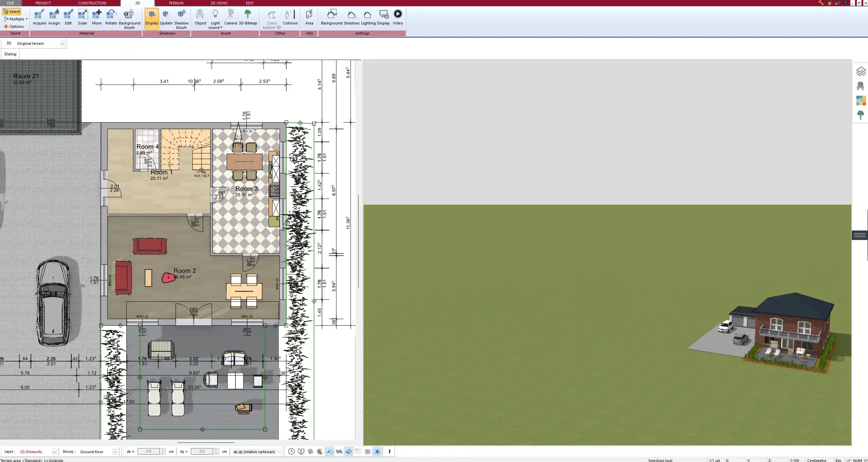Select the Acquire material tool
The width and height of the screenshot is (868, 462).
39,18
